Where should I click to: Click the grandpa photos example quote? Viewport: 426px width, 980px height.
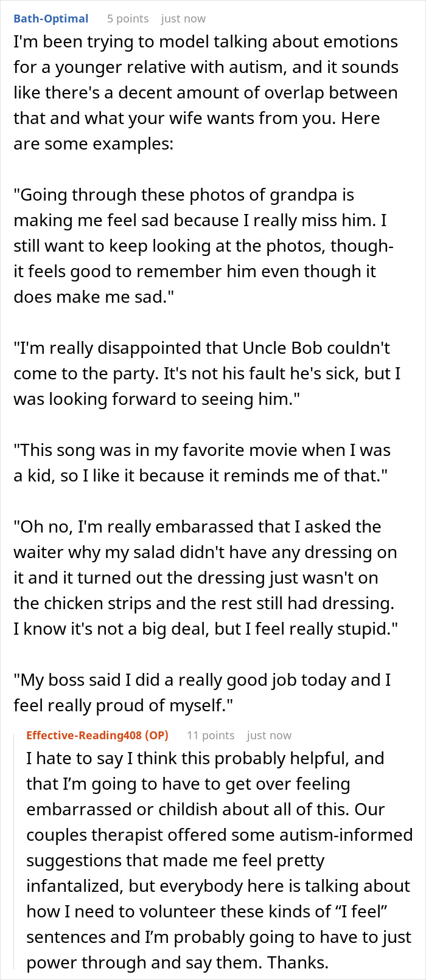tap(203, 246)
